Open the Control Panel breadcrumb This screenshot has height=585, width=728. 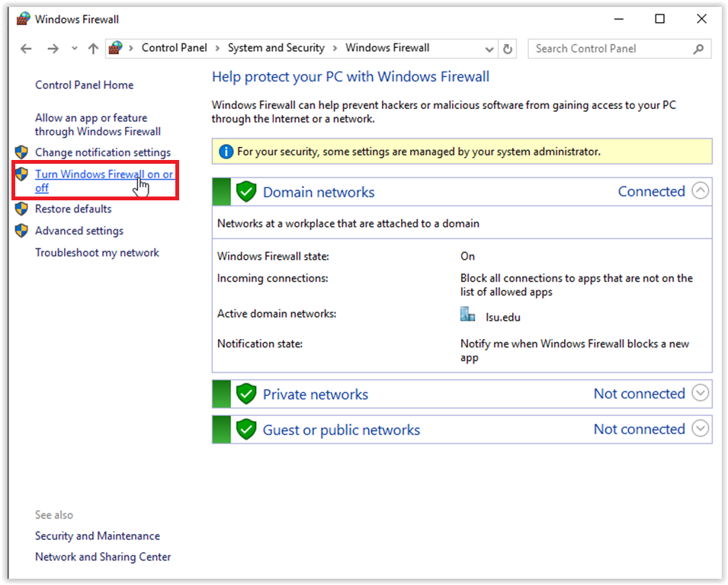[174, 48]
